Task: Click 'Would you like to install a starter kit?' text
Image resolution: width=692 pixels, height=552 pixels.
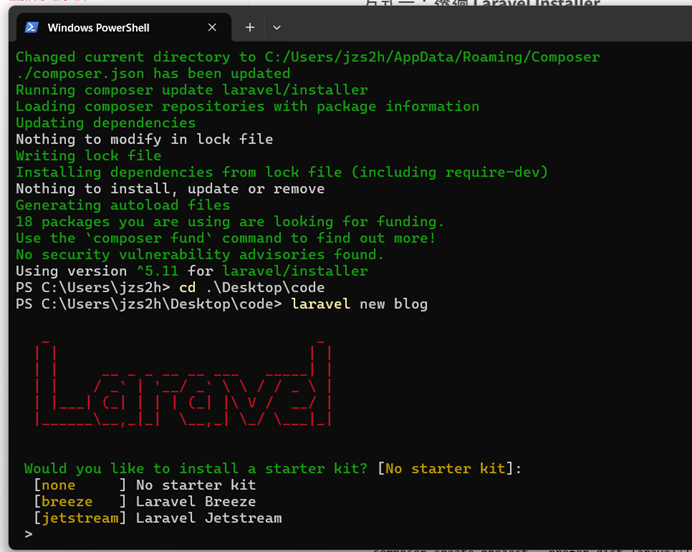Action: (x=196, y=468)
